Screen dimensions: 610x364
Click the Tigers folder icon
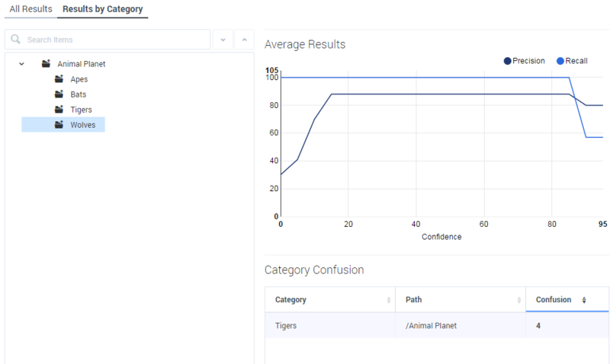coord(59,109)
